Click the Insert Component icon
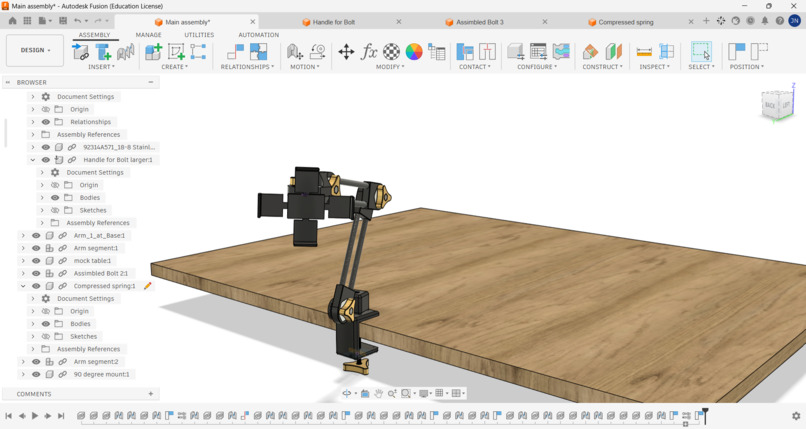This screenshot has height=429, width=806. (x=80, y=52)
